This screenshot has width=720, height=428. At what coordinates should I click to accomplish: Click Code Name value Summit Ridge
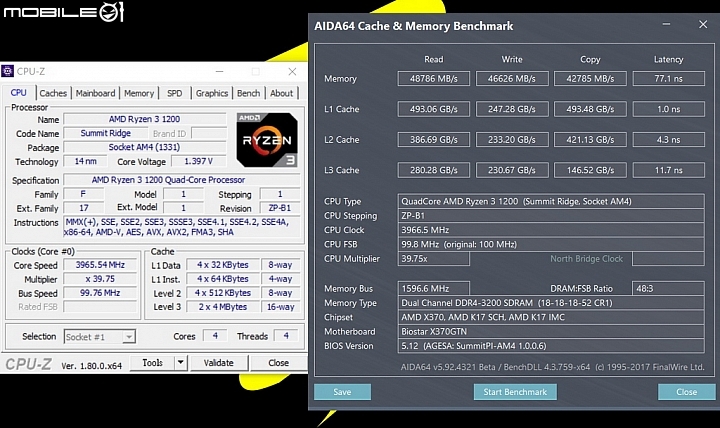[106, 133]
